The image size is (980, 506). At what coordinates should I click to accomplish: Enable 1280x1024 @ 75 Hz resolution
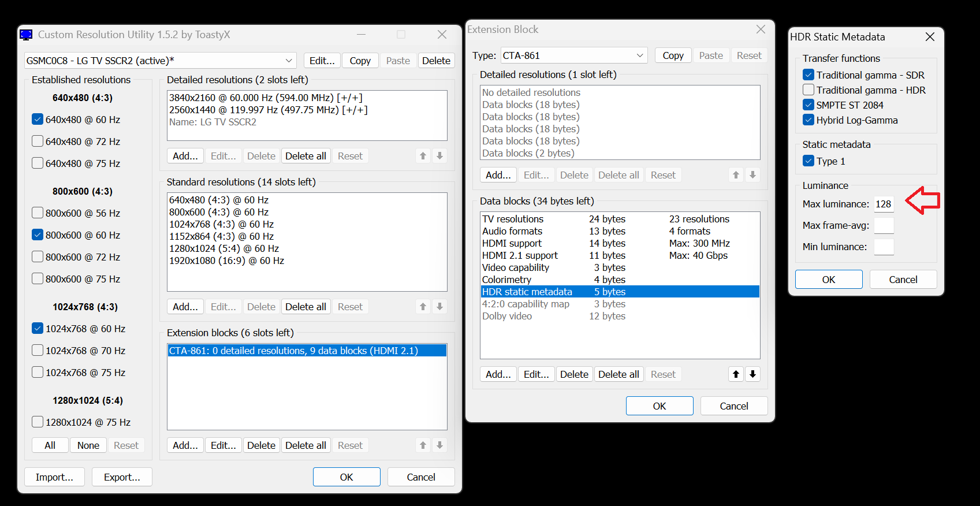(x=38, y=422)
